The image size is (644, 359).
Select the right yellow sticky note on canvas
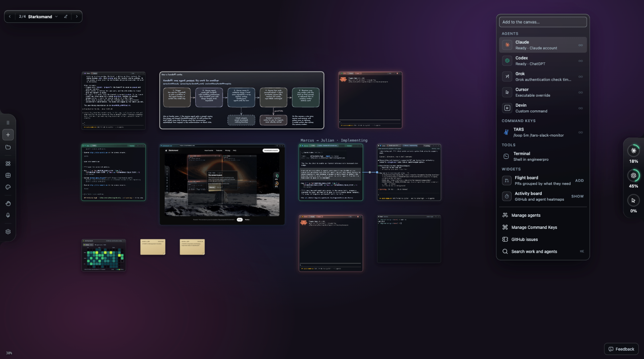[x=192, y=247]
